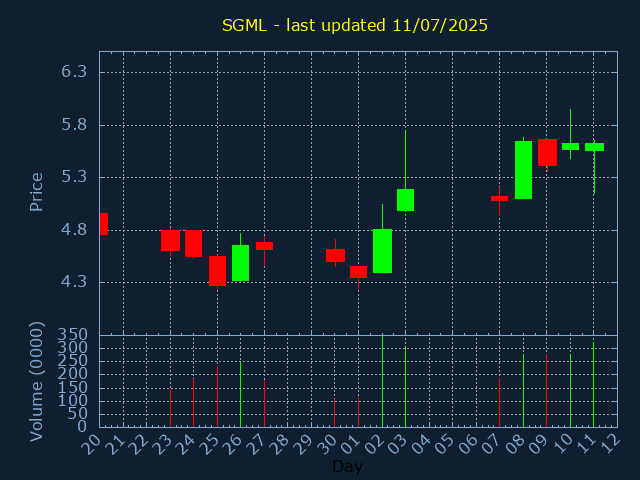Click the green volume bar for day 02
Image resolution: width=640 pixels, height=480 pixels.
382,382
